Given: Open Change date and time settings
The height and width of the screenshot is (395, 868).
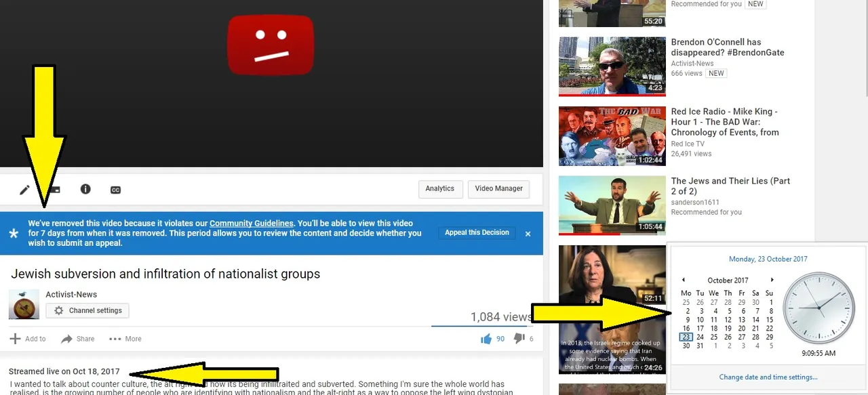Looking at the screenshot, I should coord(768,377).
